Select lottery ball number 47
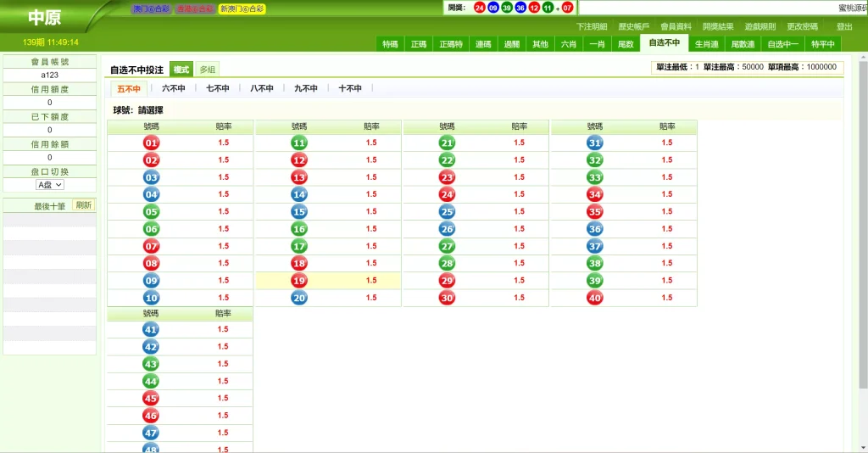The image size is (868, 453). coord(151,433)
